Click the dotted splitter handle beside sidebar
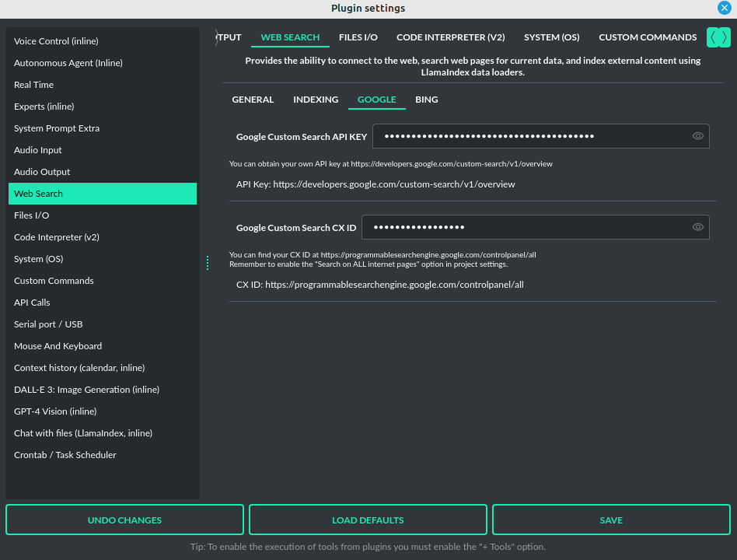The width and height of the screenshot is (737, 560). 208,263
